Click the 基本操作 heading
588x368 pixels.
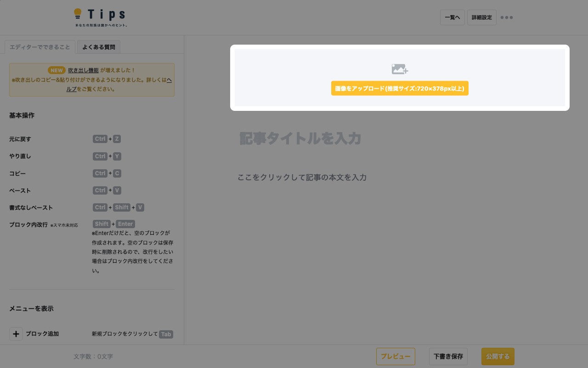click(x=22, y=115)
